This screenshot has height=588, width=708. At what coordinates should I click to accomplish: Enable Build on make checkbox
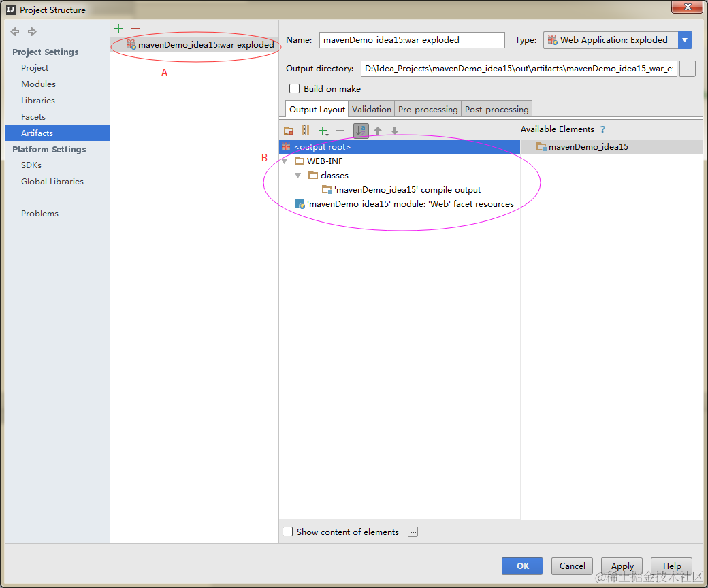click(x=294, y=89)
